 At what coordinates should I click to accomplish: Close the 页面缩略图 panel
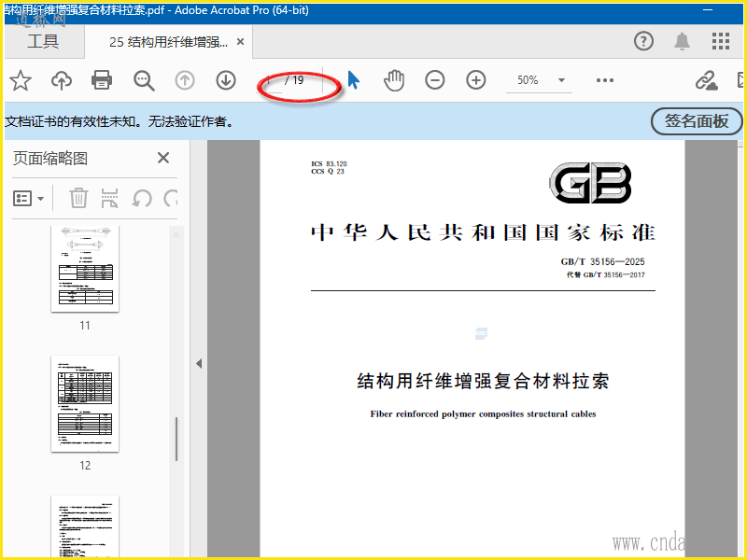point(163,158)
